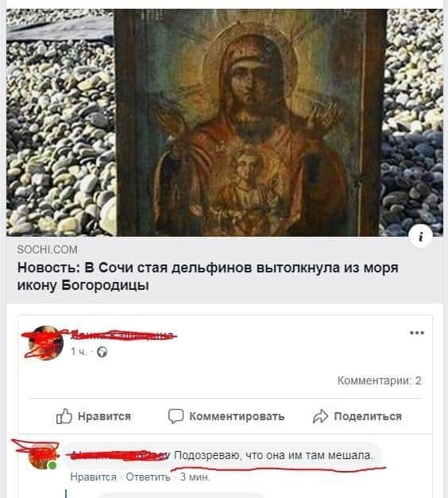Click the "Комментировать" button label

pyautogui.click(x=237, y=416)
